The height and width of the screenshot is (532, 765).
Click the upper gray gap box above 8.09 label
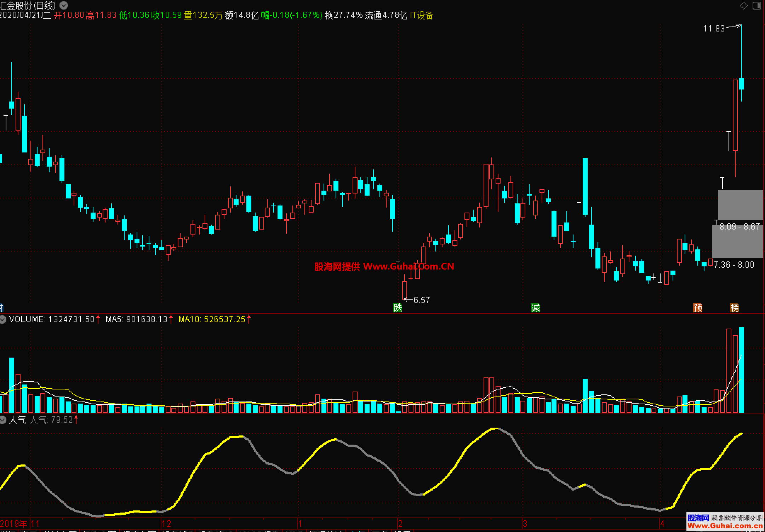pyautogui.click(x=740, y=204)
